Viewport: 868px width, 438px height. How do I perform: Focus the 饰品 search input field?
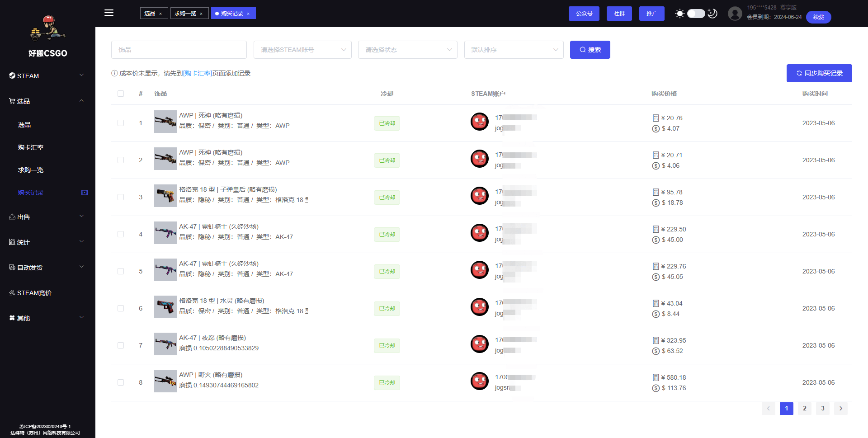pos(179,50)
